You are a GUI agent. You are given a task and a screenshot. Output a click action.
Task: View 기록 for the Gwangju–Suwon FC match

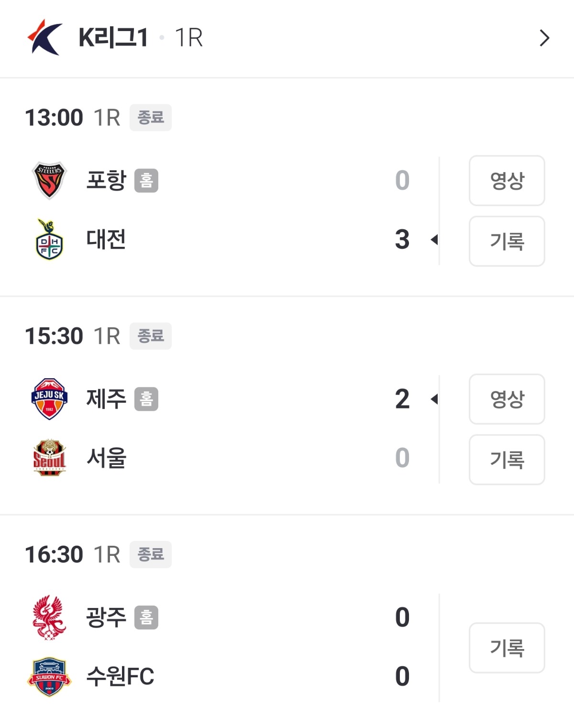[x=507, y=648]
